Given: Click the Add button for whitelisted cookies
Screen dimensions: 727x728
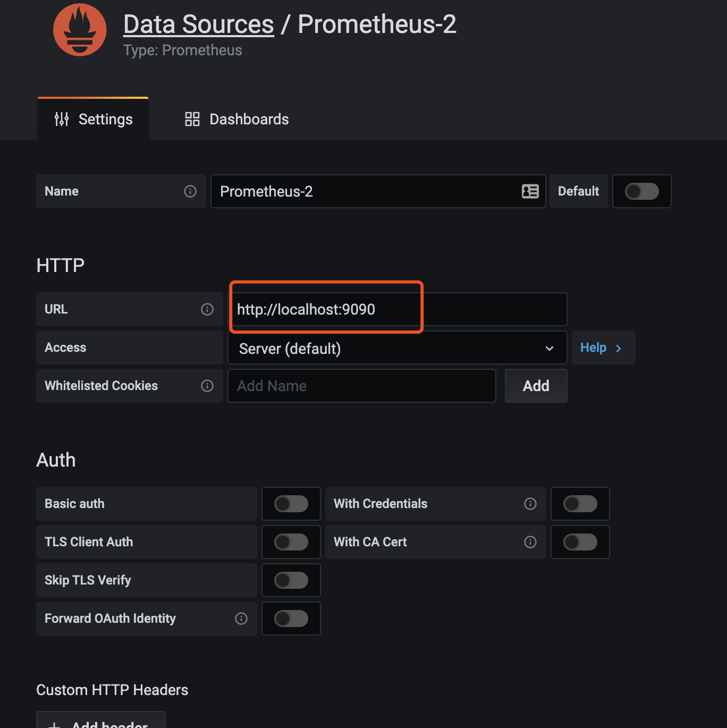Looking at the screenshot, I should pos(536,386).
